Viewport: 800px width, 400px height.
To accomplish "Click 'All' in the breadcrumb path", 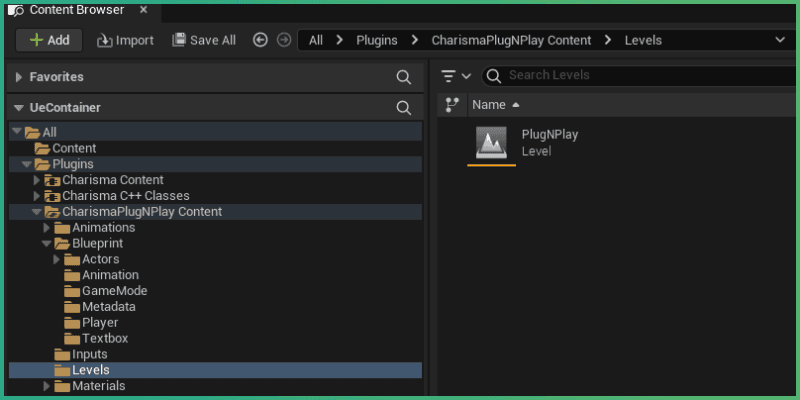I will click(316, 40).
